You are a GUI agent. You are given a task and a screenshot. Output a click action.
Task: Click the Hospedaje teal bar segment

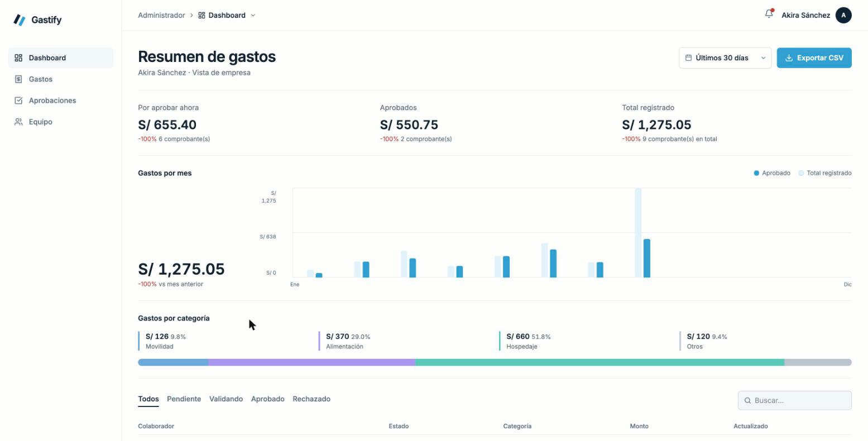(x=600, y=362)
